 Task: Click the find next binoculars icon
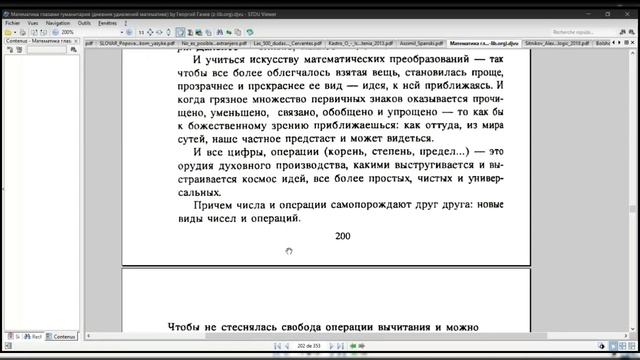coord(631,32)
